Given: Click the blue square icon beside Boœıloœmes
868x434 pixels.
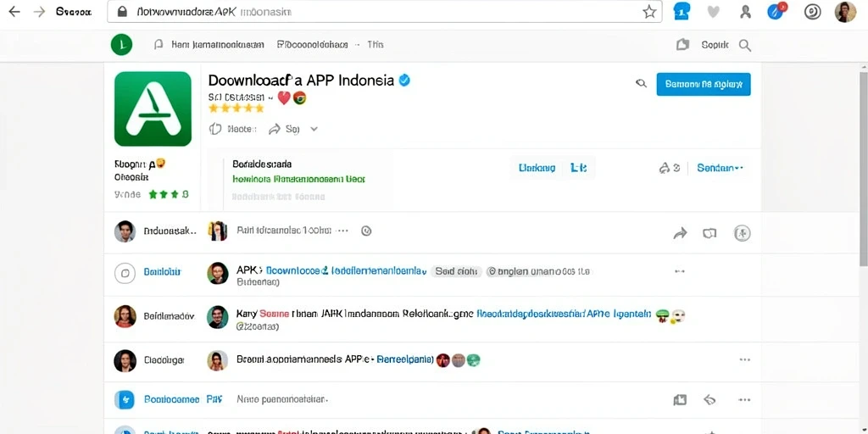Looking at the screenshot, I should tap(125, 399).
